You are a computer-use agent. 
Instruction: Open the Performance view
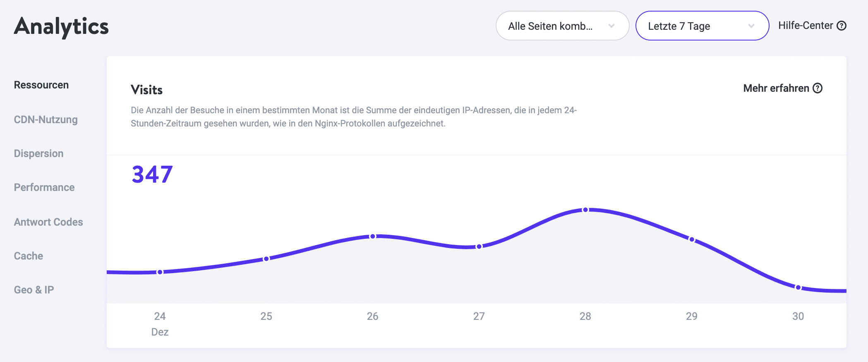tap(44, 187)
